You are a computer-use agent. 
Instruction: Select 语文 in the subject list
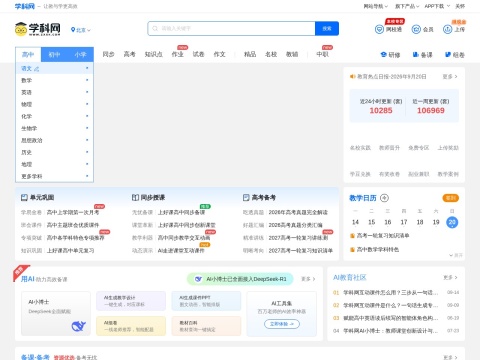(x=26, y=69)
